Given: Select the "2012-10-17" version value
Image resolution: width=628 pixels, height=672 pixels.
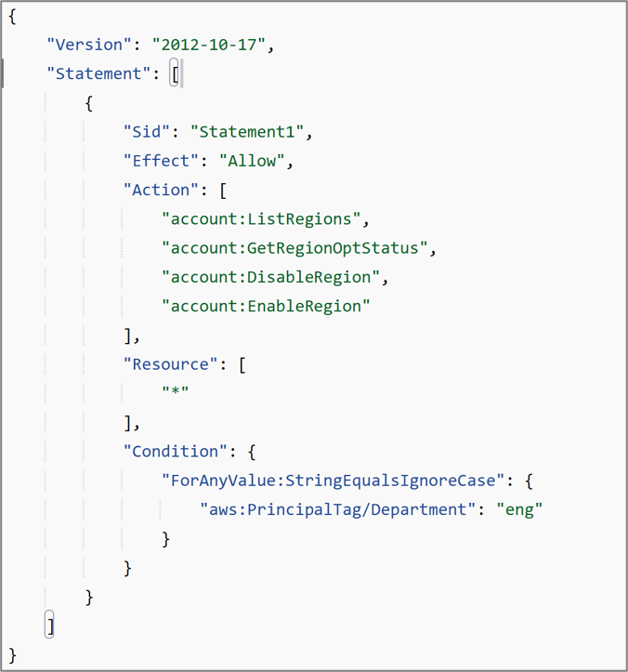Looking at the screenshot, I should [x=209, y=45].
